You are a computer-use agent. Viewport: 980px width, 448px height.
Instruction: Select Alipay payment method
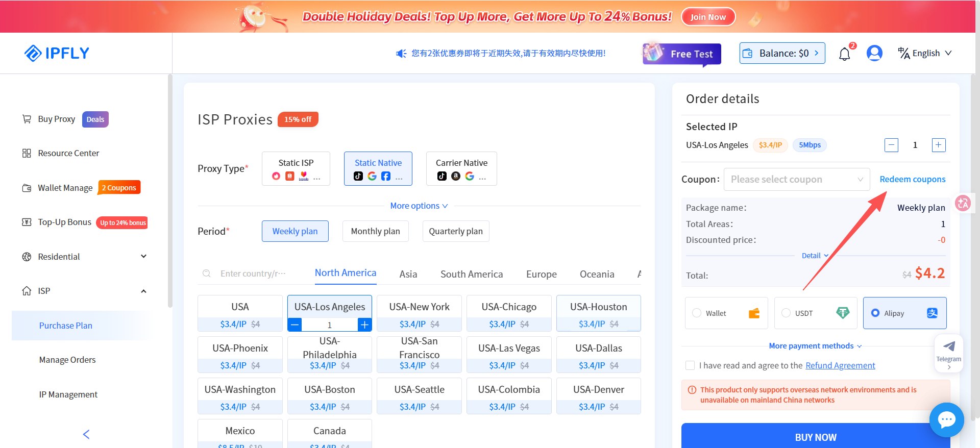pyautogui.click(x=905, y=313)
